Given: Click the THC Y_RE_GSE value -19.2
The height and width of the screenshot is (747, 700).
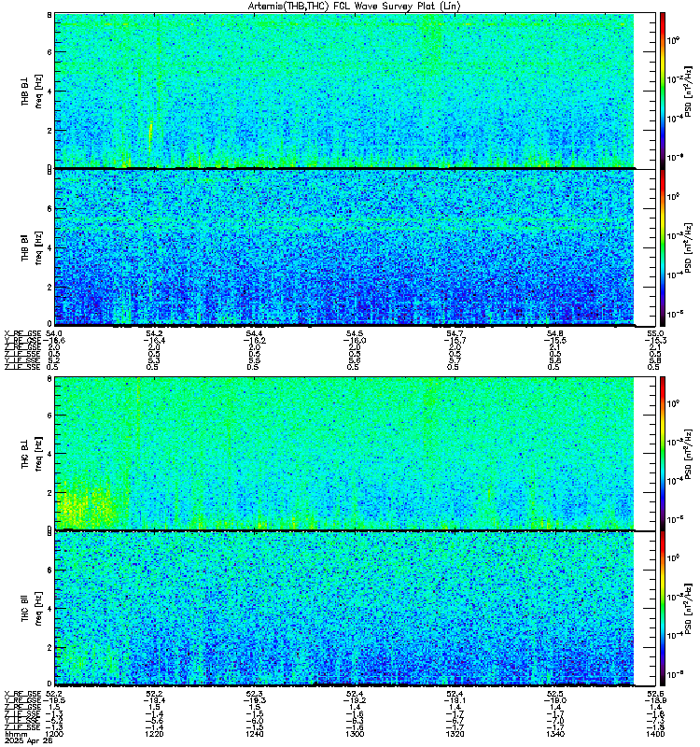Looking at the screenshot, I should (x=355, y=701).
